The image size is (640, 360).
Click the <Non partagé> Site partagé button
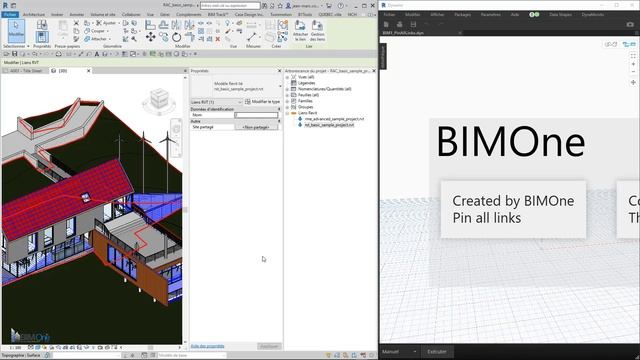[x=256, y=127]
